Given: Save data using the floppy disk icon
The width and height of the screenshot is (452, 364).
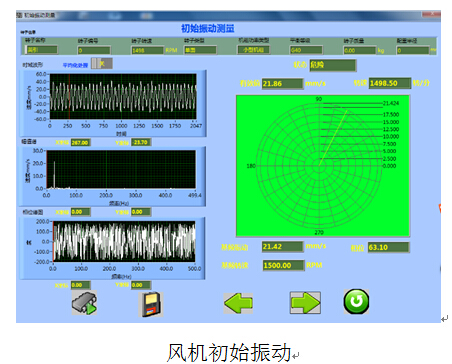Looking at the screenshot, I should (151, 304).
